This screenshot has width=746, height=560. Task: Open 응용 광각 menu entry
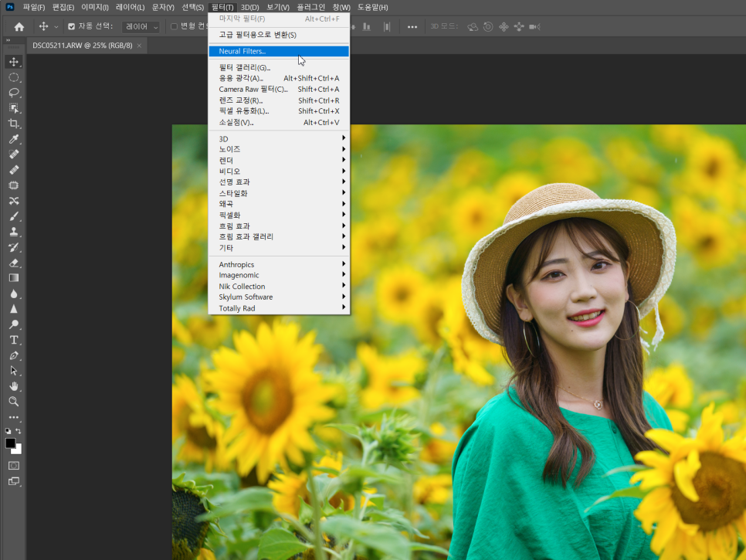pos(279,78)
